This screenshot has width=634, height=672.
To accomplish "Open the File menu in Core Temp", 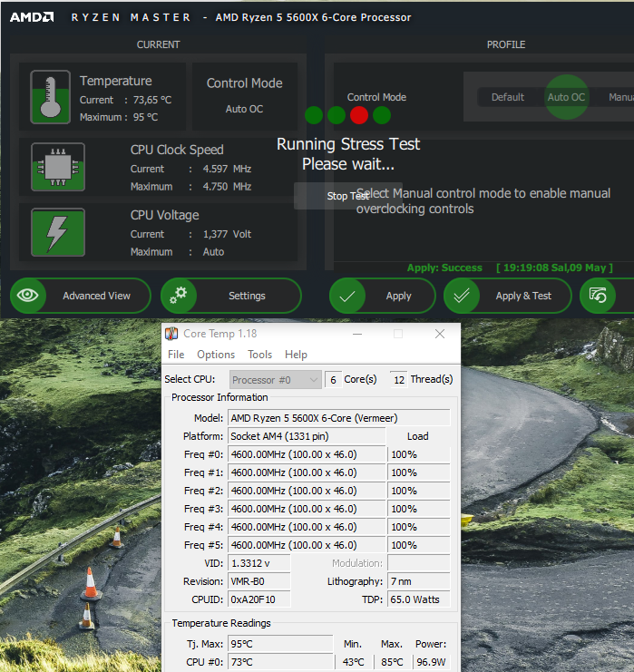I will click(x=176, y=355).
